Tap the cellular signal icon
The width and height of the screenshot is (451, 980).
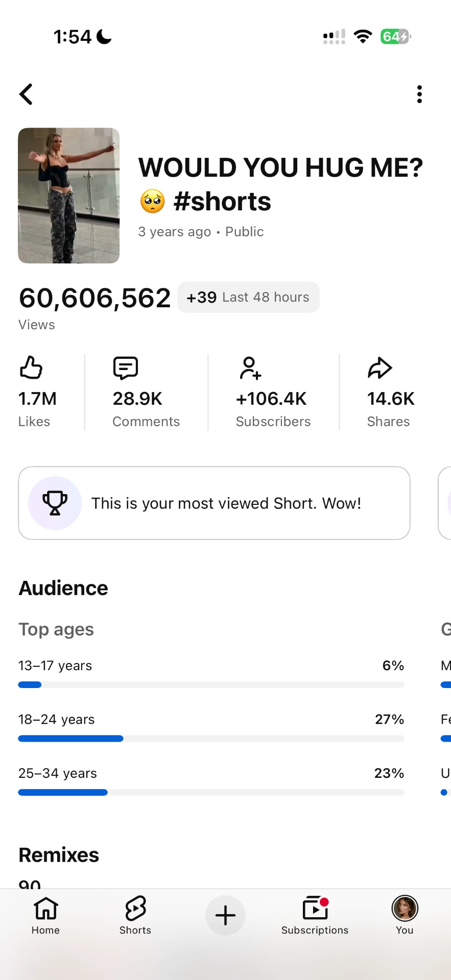(x=334, y=37)
